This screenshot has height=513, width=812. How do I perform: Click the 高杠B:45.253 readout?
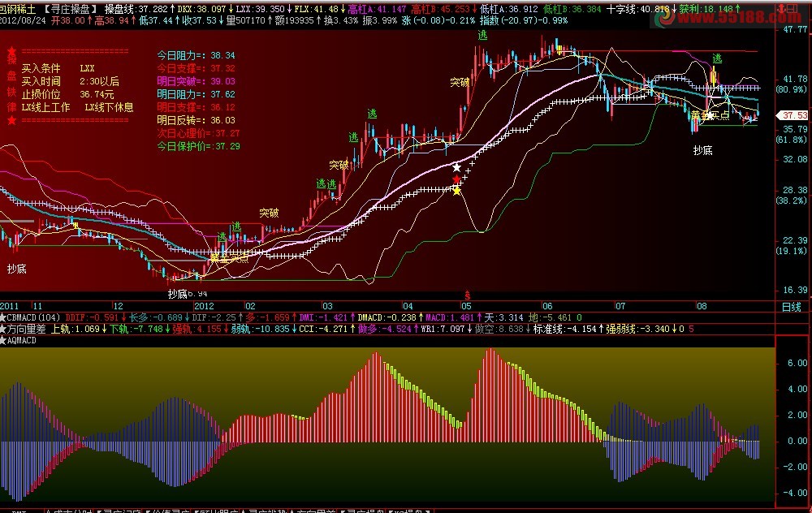click(441, 9)
